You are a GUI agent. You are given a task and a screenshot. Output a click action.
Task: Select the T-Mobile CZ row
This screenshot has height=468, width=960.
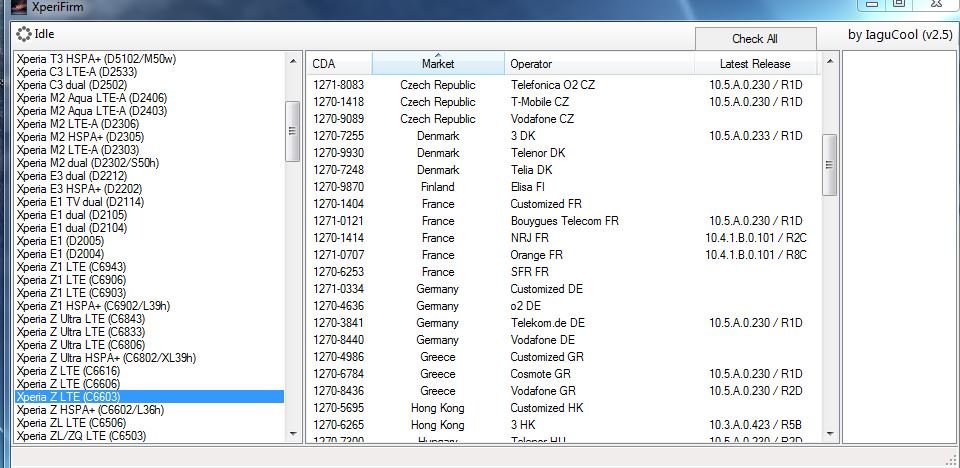click(563, 102)
